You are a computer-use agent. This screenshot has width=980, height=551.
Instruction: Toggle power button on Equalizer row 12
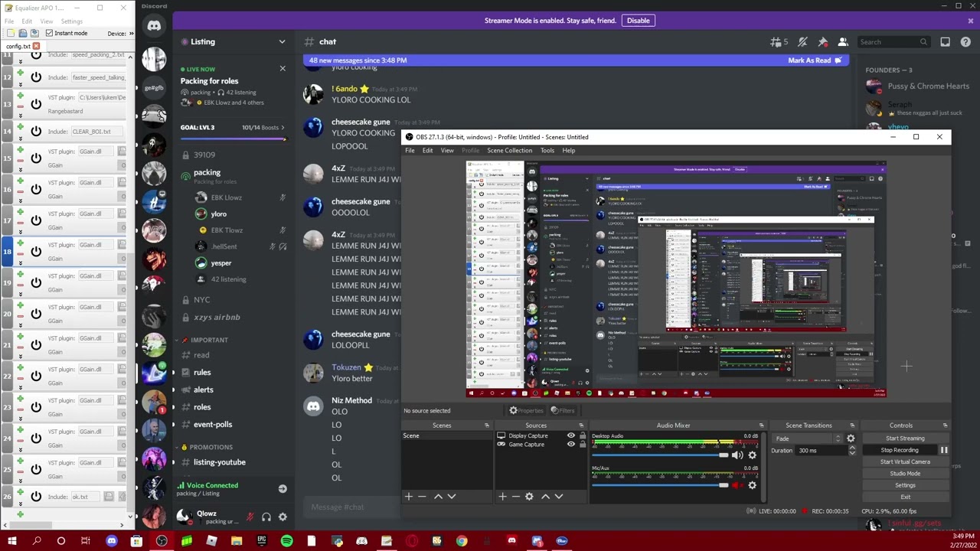pos(36,77)
